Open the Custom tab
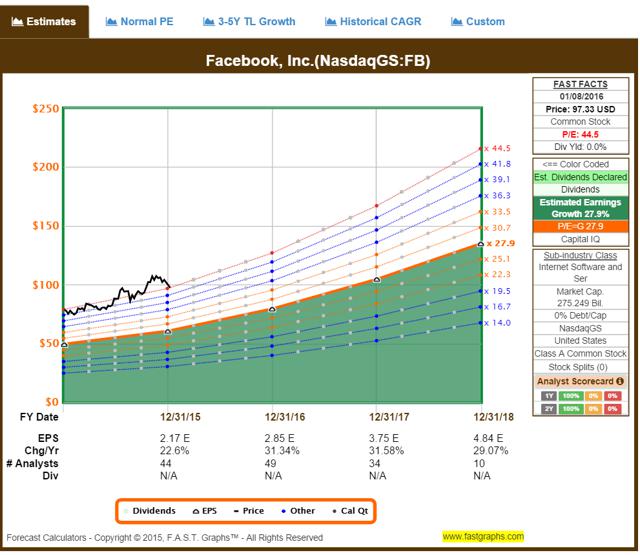Screen dimensions: 640x555 (478, 22)
